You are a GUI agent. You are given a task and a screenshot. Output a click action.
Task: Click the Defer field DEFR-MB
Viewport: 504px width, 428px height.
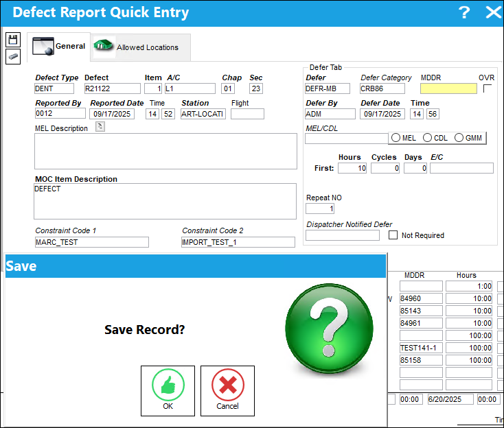click(328, 88)
